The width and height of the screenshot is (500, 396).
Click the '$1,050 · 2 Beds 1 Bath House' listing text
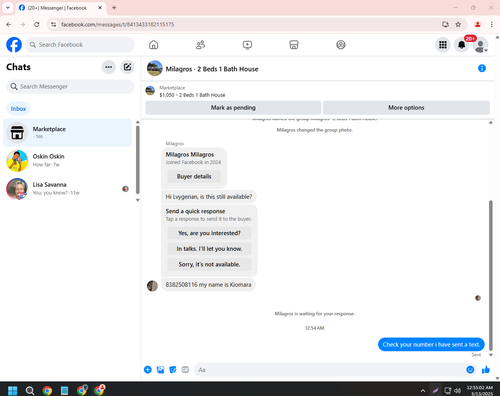[192, 95]
